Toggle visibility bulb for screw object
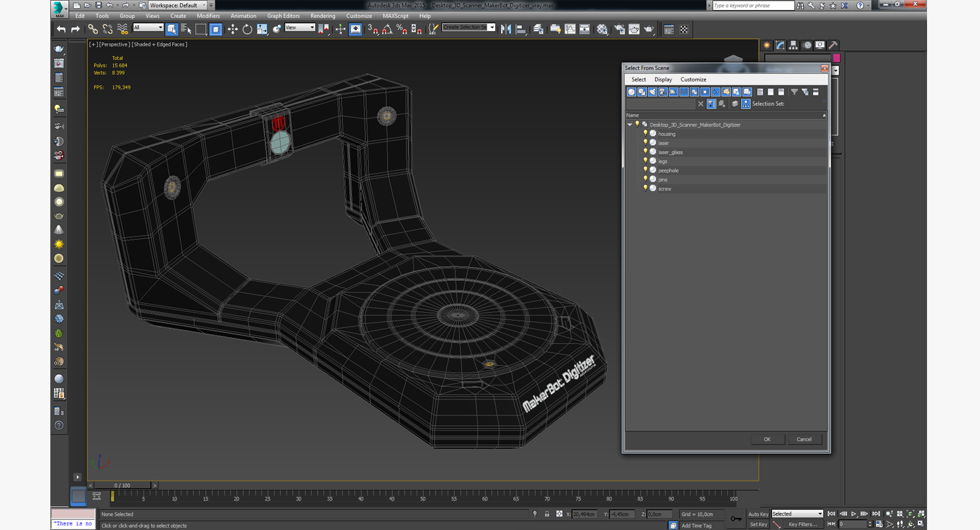Screen dimensions: 980x530 [646, 188]
